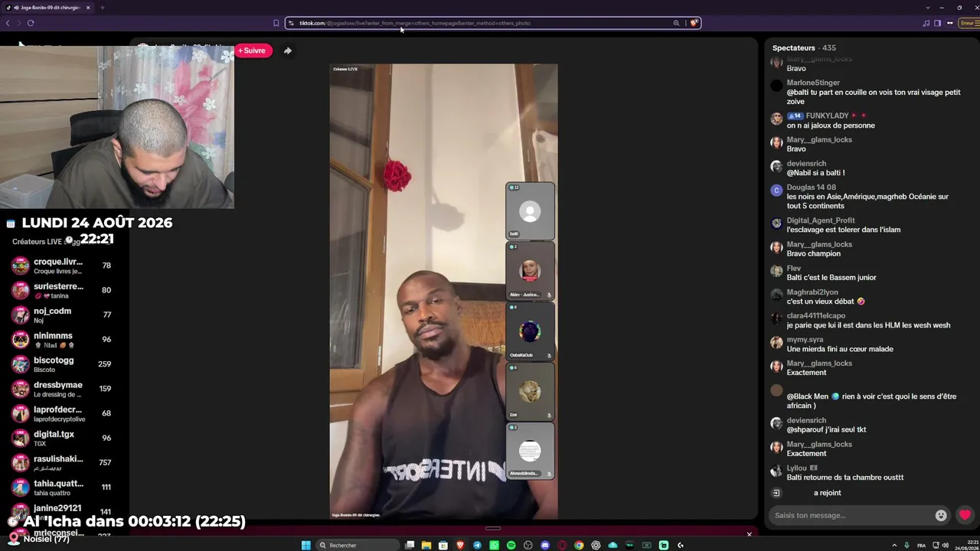Toggle the browser sidebar panel icon
The height and width of the screenshot is (551, 980).
coord(937,23)
